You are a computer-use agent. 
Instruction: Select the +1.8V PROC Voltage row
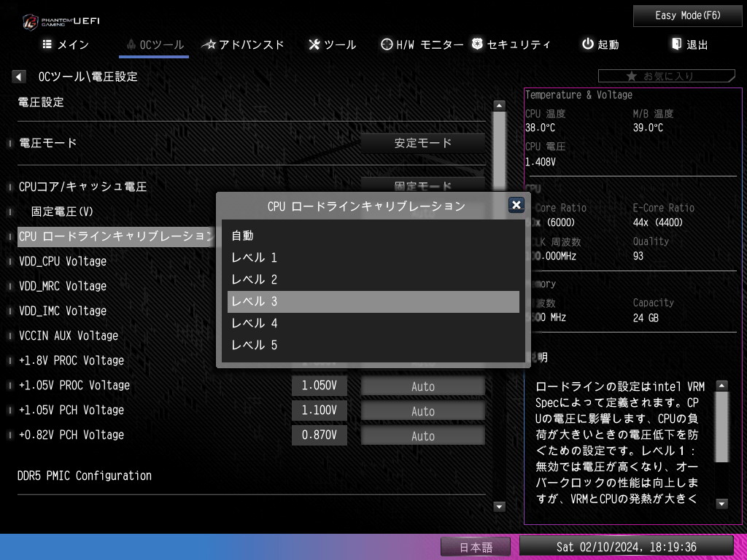click(71, 360)
